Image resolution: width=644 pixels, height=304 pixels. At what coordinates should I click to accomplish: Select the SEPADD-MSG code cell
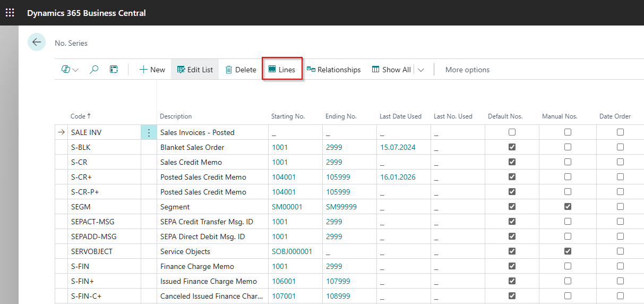[x=105, y=237]
